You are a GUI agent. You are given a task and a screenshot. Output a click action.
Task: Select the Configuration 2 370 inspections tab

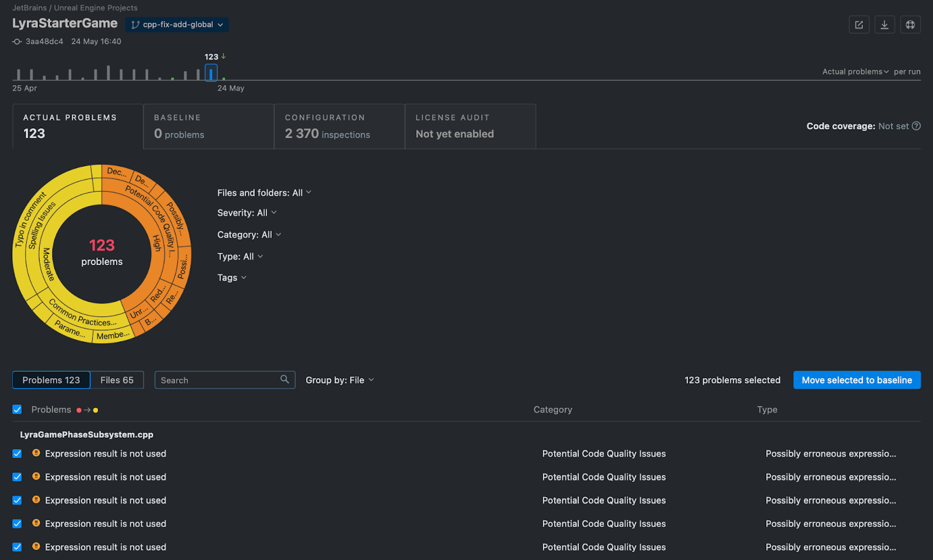pos(339,126)
